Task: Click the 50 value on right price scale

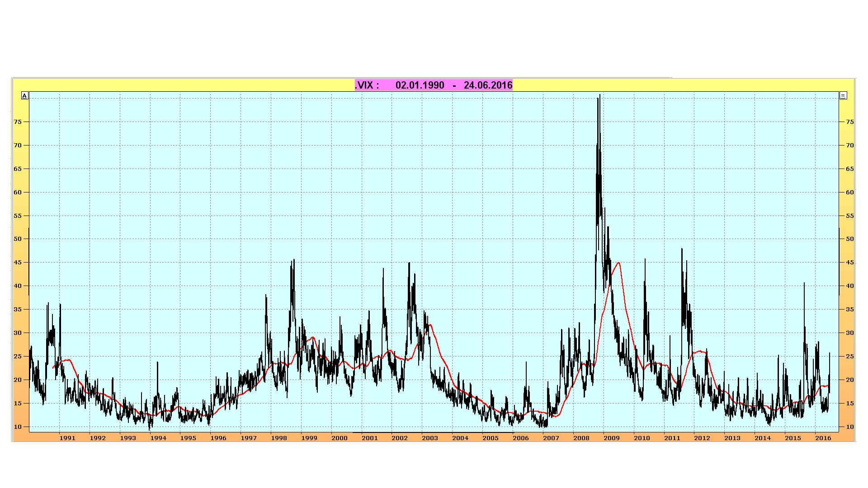Action: tap(850, 239)
